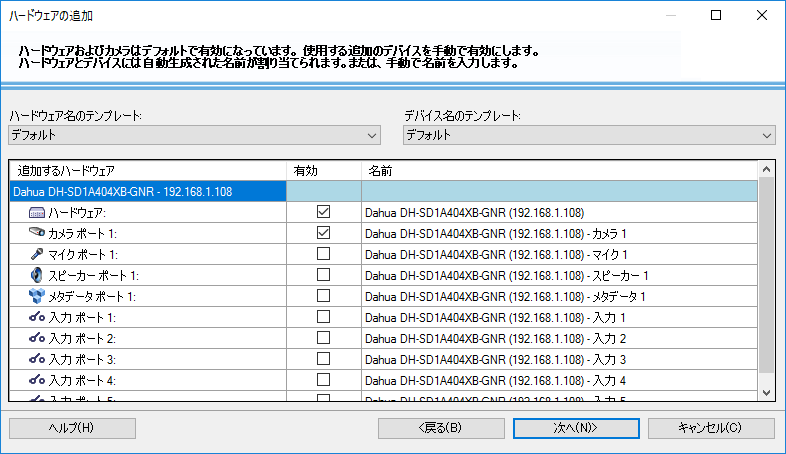786x454 pixels.
Task: Select the スピーカー ポート 1: label
Action: (93, 276)
